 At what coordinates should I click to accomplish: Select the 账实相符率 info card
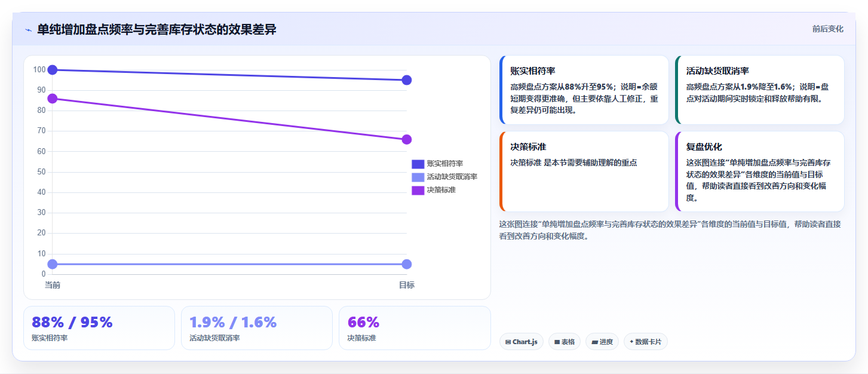[584, 90]
